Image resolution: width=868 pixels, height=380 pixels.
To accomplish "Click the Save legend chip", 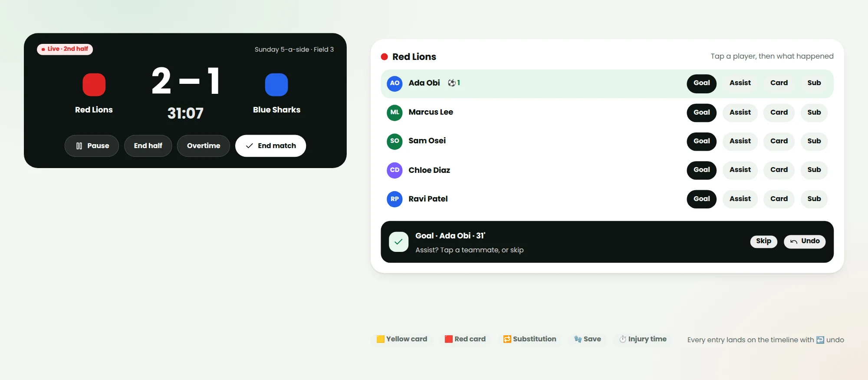I will pyautogui.click(x=587, y=339).
